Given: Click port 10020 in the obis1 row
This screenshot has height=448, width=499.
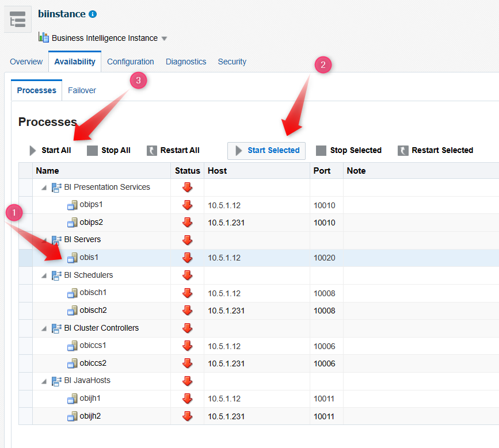Looking at the screenshot, I should (x=324, y=258).
